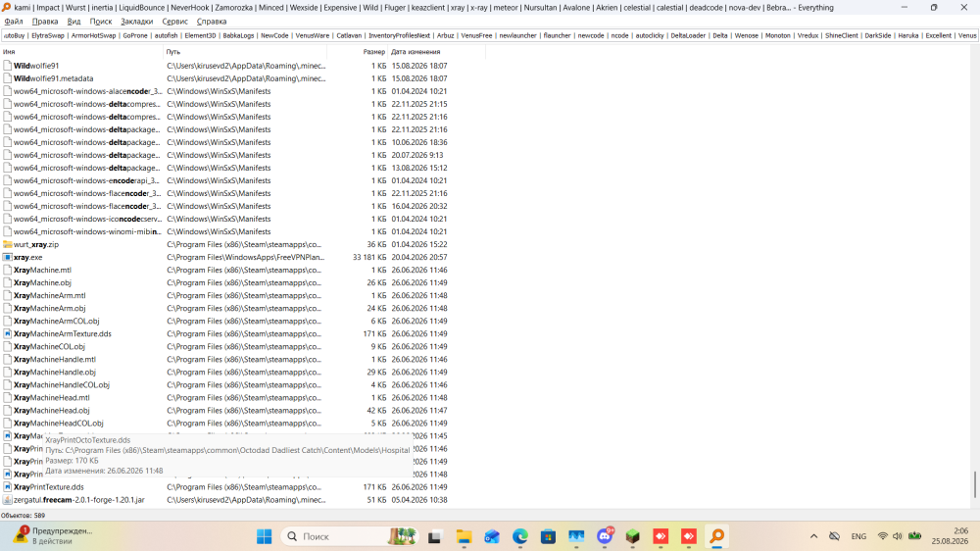This screenshot has width=980, height=551.
Task: Select the XrayMachine.obj file name
Action: [42, 282]
